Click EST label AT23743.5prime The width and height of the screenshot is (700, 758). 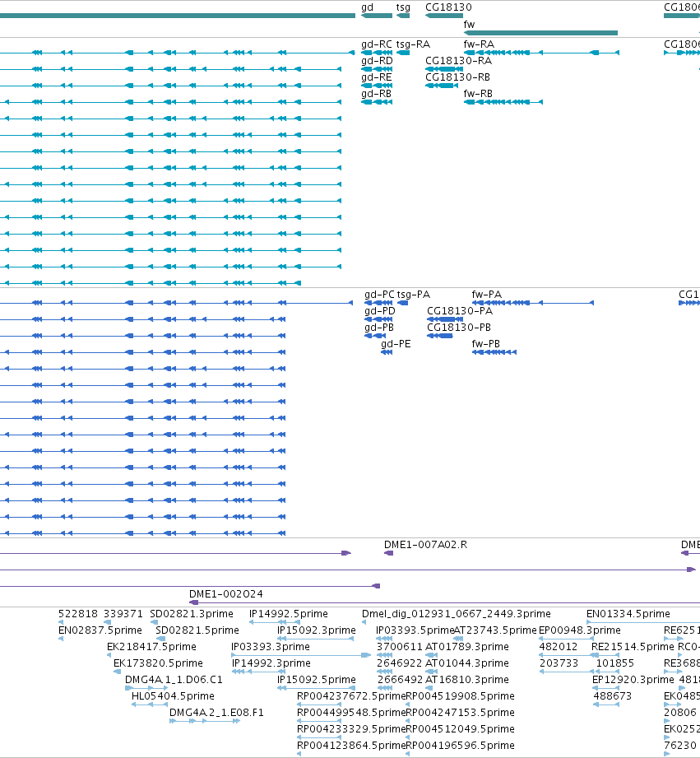495,630
